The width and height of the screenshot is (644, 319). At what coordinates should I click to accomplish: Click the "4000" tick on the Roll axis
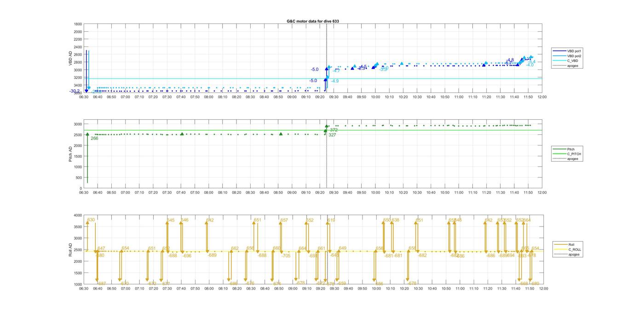tap(78, 215)
